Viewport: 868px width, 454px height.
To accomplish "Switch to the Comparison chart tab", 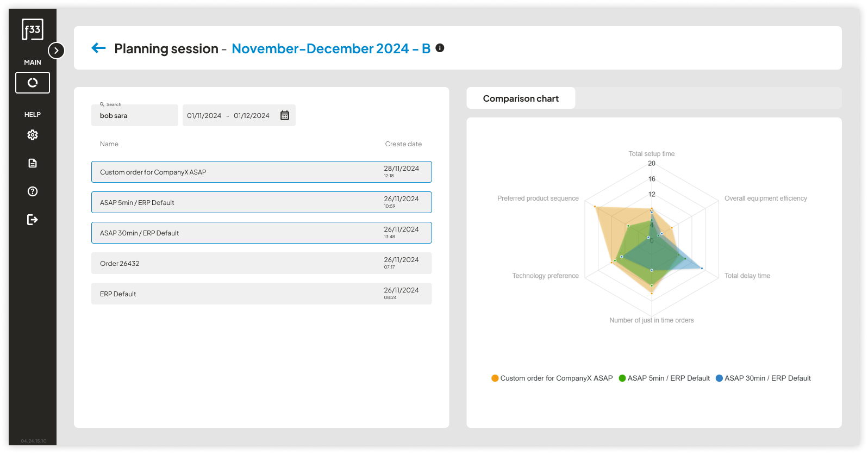I will click(521, 98).
